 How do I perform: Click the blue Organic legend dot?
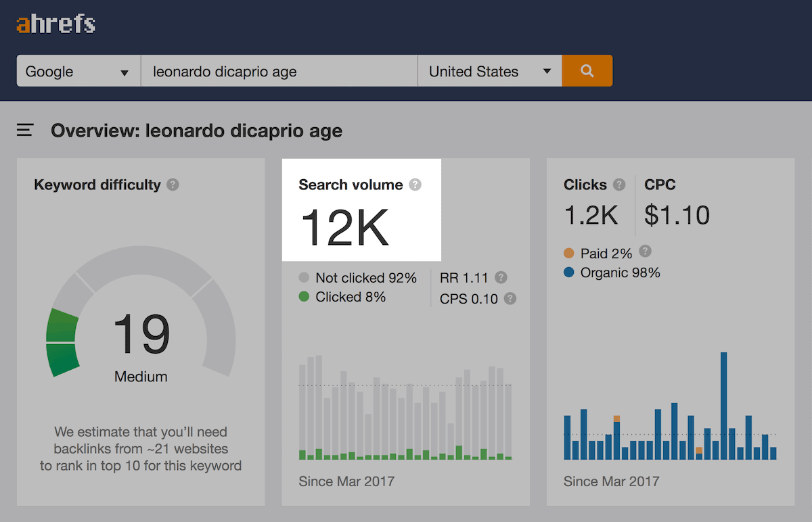point(569,272)
